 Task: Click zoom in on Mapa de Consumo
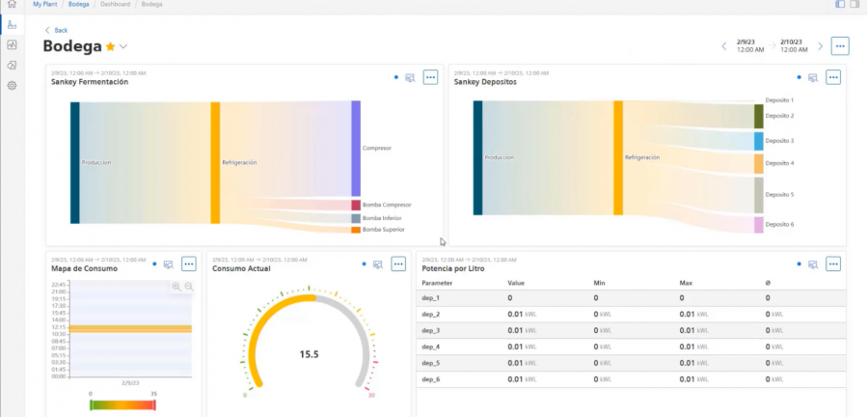click(x=176, y=287)
